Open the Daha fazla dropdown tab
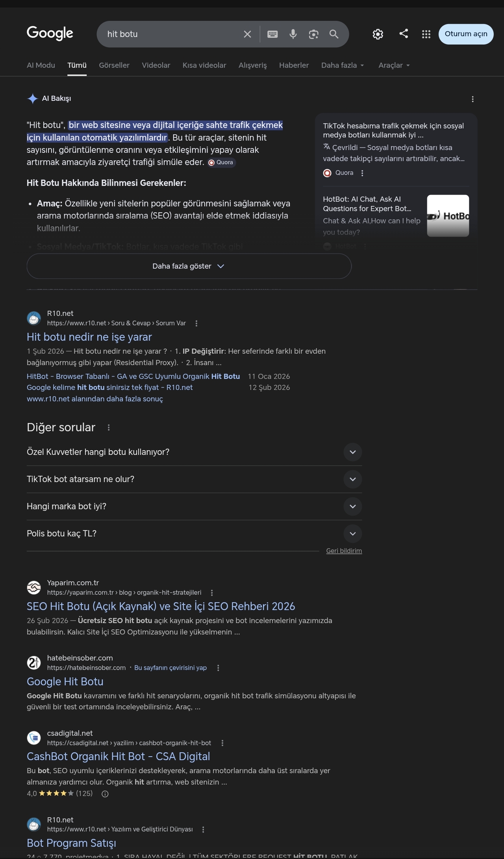This screenshot has height=859, width=504. pos(343,65)
